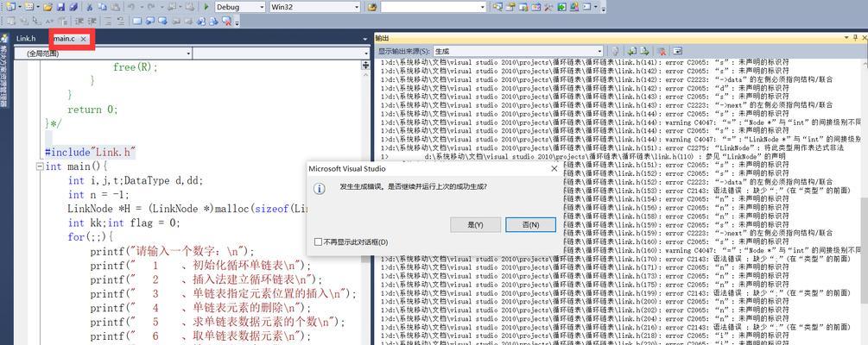The height and width of the screenshot is (345, 868).
Task: Close the Output panel
Action: (865, 38)
